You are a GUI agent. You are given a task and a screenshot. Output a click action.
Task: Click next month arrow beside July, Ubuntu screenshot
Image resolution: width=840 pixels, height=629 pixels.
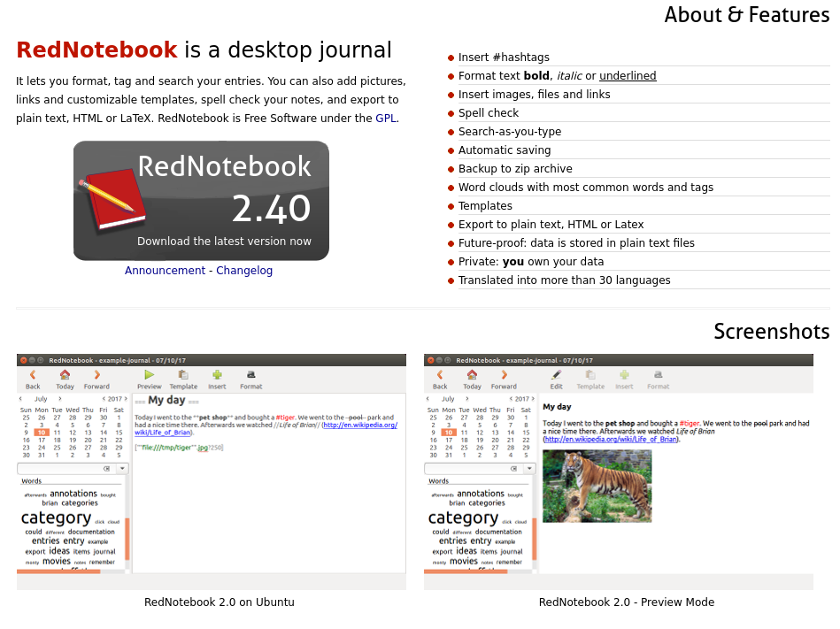(x=60, y=399)
